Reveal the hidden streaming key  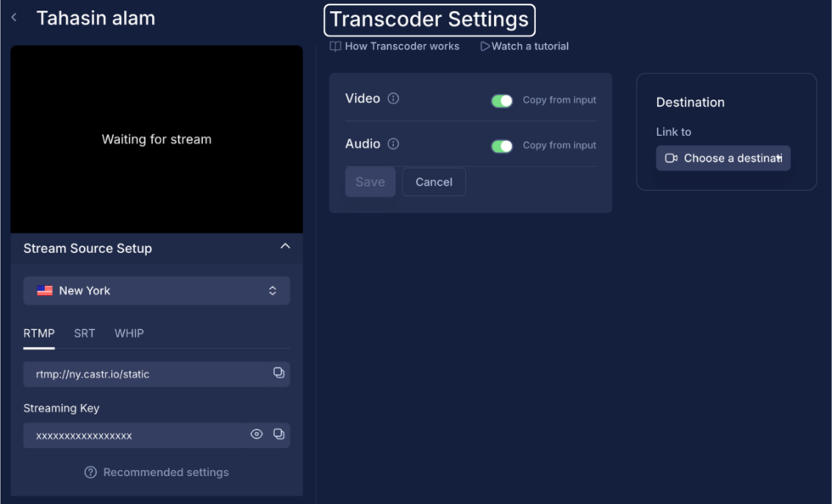coord(256,434)
